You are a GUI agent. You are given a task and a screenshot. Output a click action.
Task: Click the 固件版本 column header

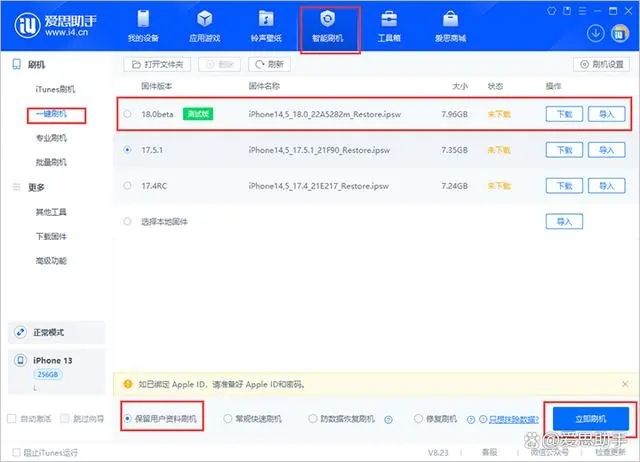pos(157,86)
